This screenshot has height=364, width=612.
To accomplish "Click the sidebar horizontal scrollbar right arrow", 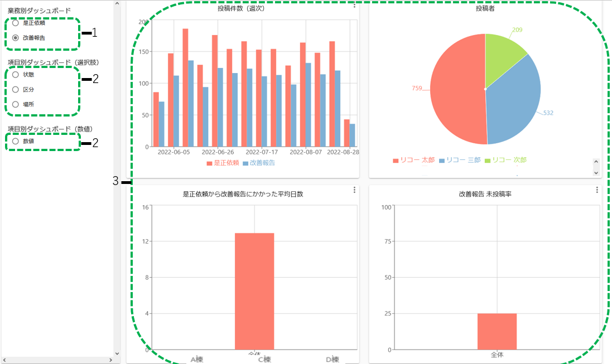I will [x=109, y=360].
